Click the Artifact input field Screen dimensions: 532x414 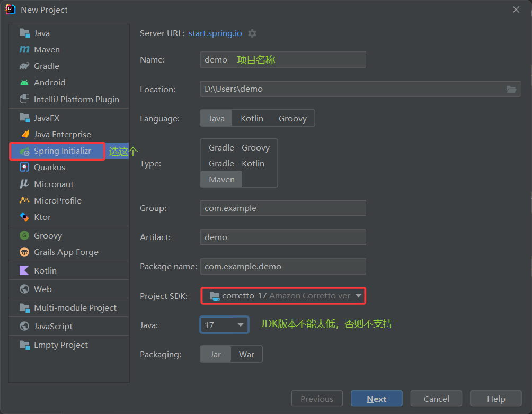click(x=283, y=237)
